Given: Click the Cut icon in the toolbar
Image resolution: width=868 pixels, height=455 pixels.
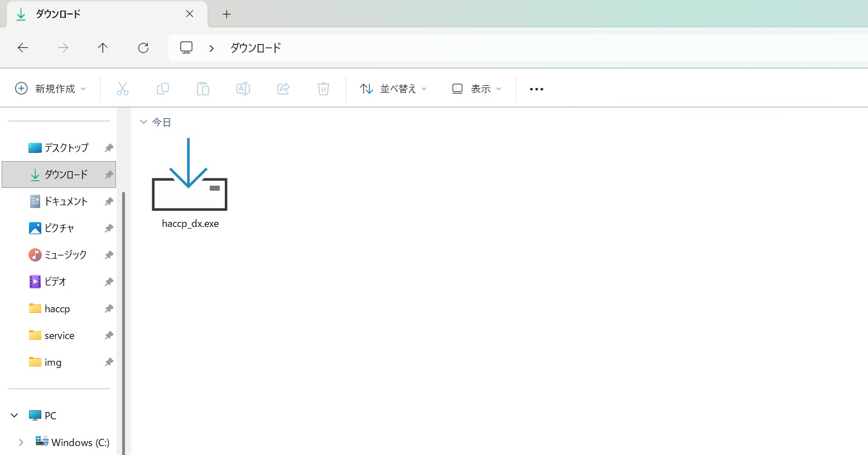Looking at the screenshot, I should [x=123, y=88].
